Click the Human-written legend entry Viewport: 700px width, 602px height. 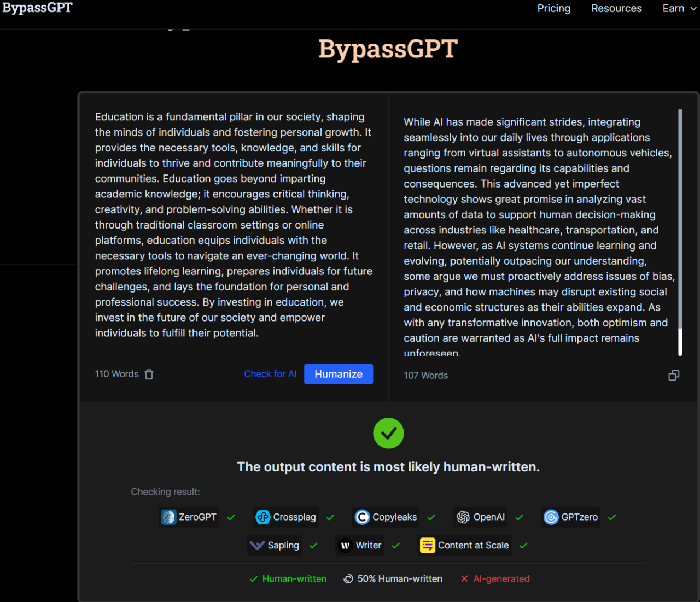(288, 579)
